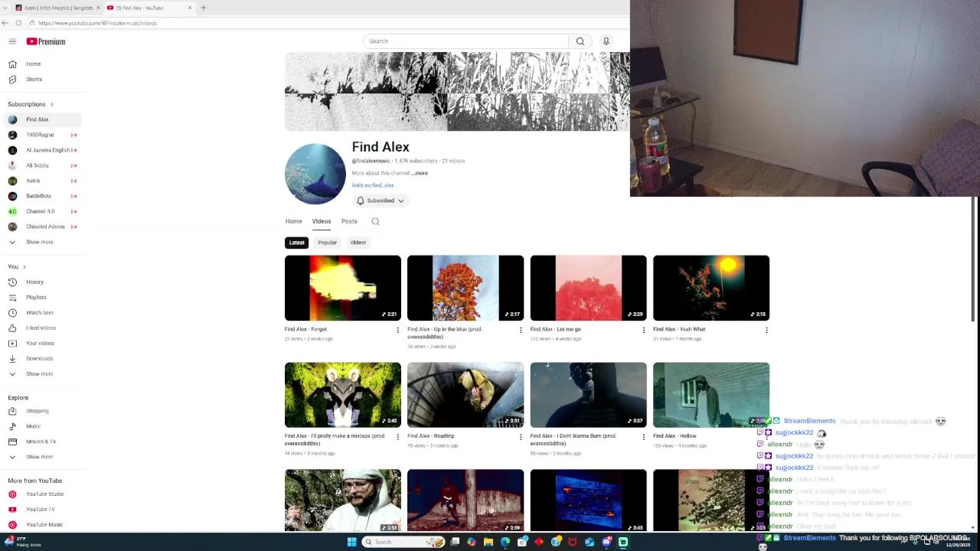
Task: Open options for Let me go video
Action: (643, 330)
